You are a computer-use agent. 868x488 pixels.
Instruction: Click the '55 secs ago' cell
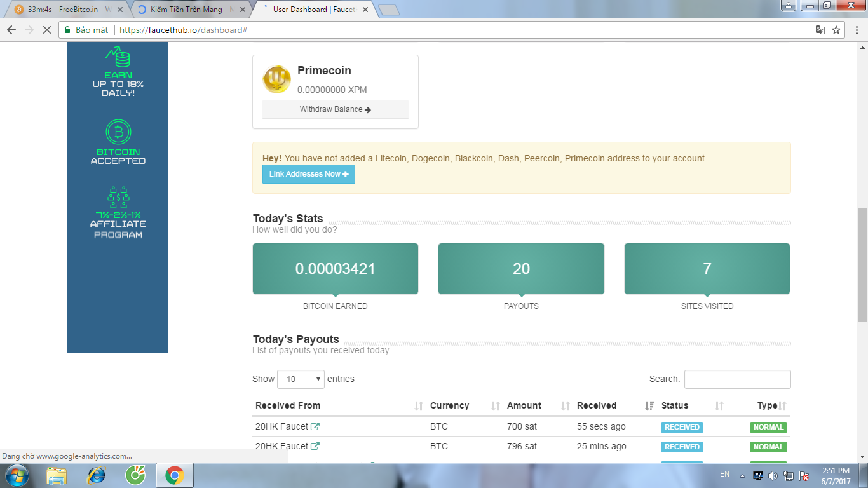click(601, 426)
